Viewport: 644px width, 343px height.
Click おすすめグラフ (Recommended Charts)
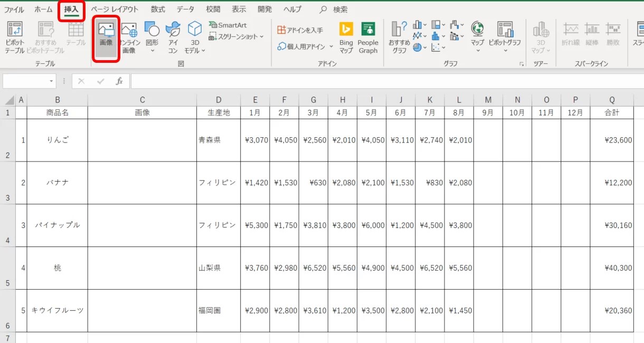(x=400, y=38)
